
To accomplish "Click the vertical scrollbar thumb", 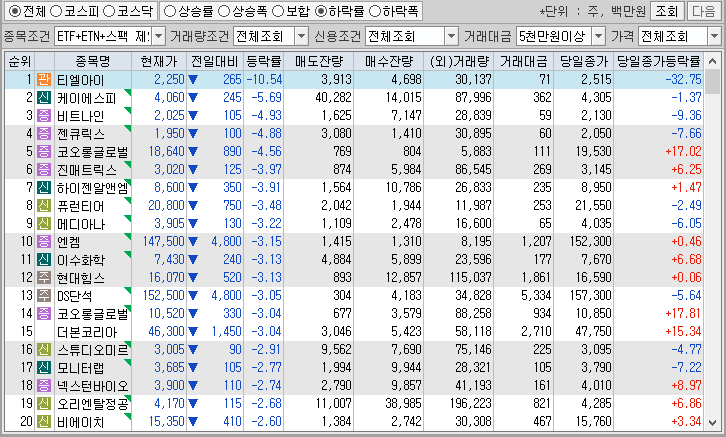I will (x=713, y=82).
